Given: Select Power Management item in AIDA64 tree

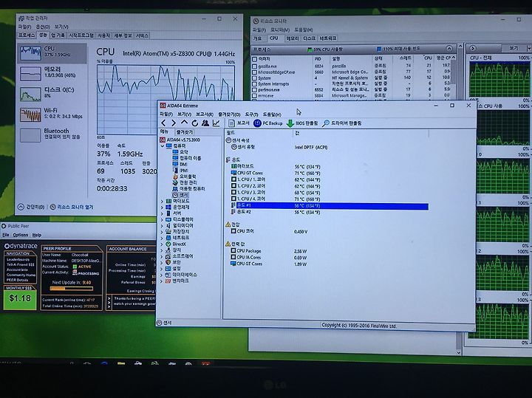Looking at the screenshot, I should 185,182.
